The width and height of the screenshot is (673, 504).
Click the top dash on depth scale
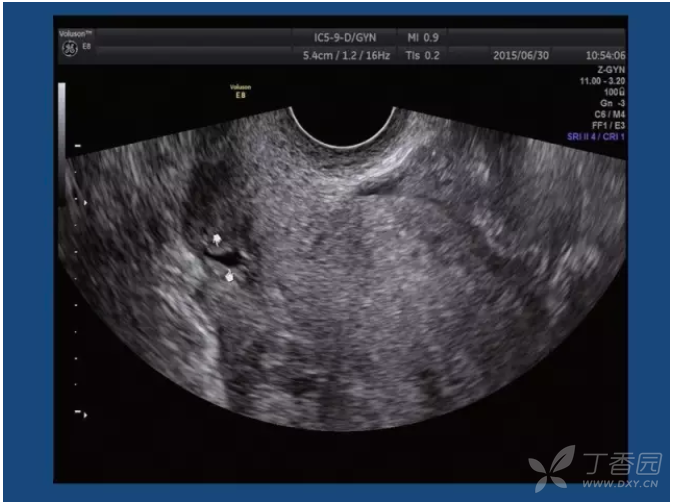pyautogui.click(x=76, y=146)
